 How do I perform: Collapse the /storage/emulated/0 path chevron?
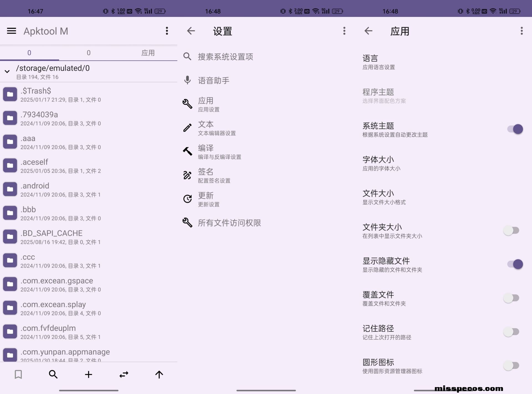(x=7, y=71)
